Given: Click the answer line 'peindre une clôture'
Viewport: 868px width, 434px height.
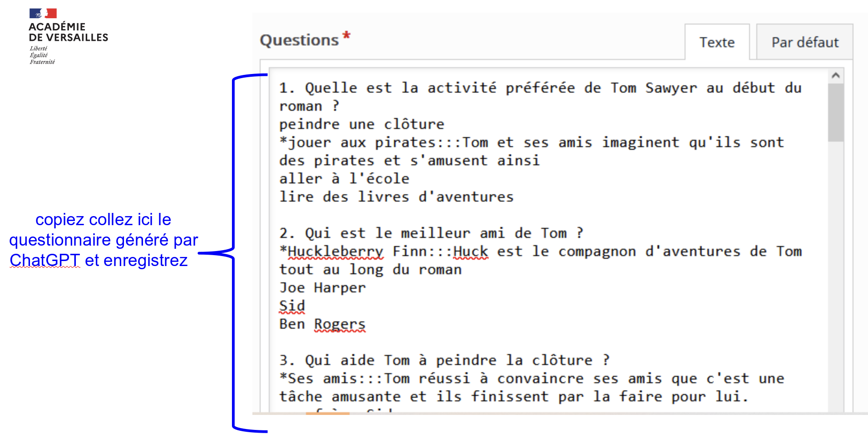Looking at the screenshot, I should tap(361, 124).
